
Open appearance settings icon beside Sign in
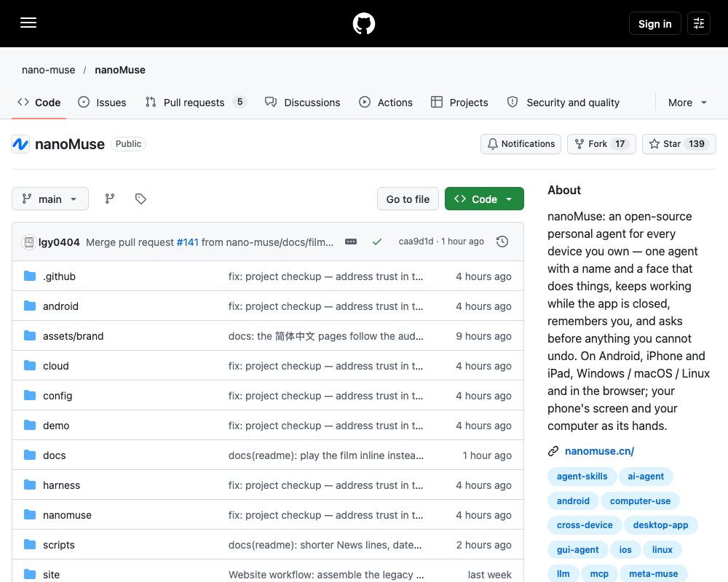tap(699, 23)
